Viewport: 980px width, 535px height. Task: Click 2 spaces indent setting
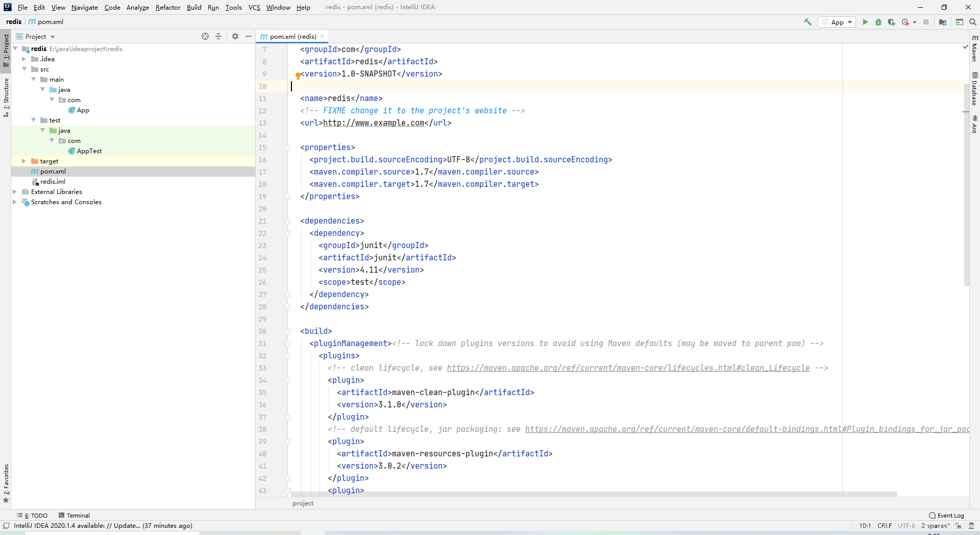[x=935, y=526]
